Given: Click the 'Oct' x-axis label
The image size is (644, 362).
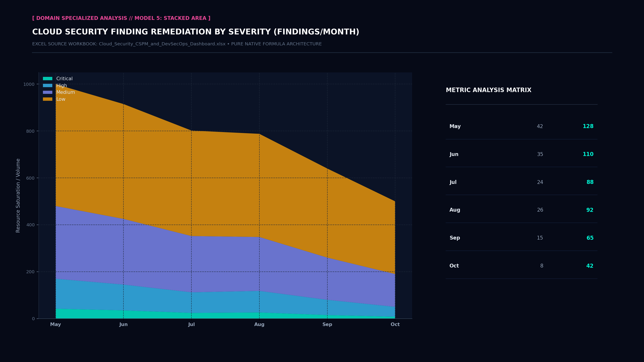Looking at the screenshot, I should 395,324.
